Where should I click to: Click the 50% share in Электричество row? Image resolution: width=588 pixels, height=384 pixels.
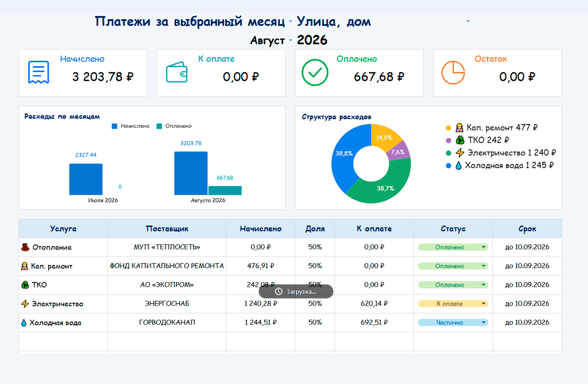315,303
